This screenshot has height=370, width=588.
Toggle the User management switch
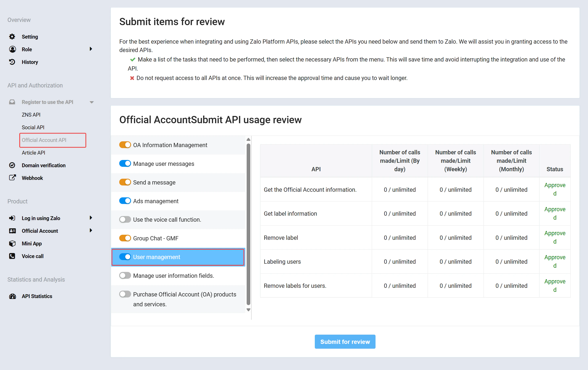click(125, 257)
